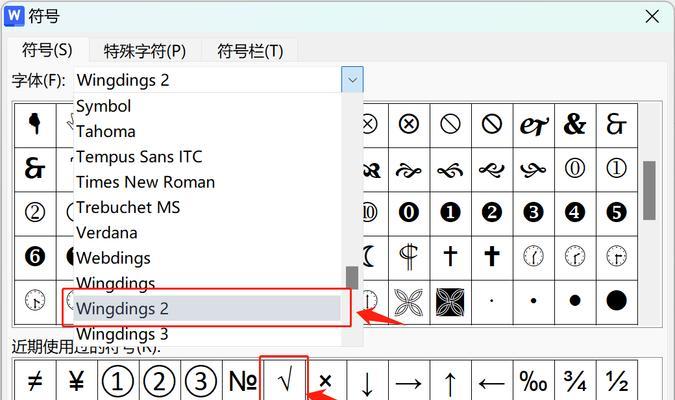The height and width of the screenshot is (400, 675).
Task: Select the circled zero symbol in grid
Action: point(575,169)
